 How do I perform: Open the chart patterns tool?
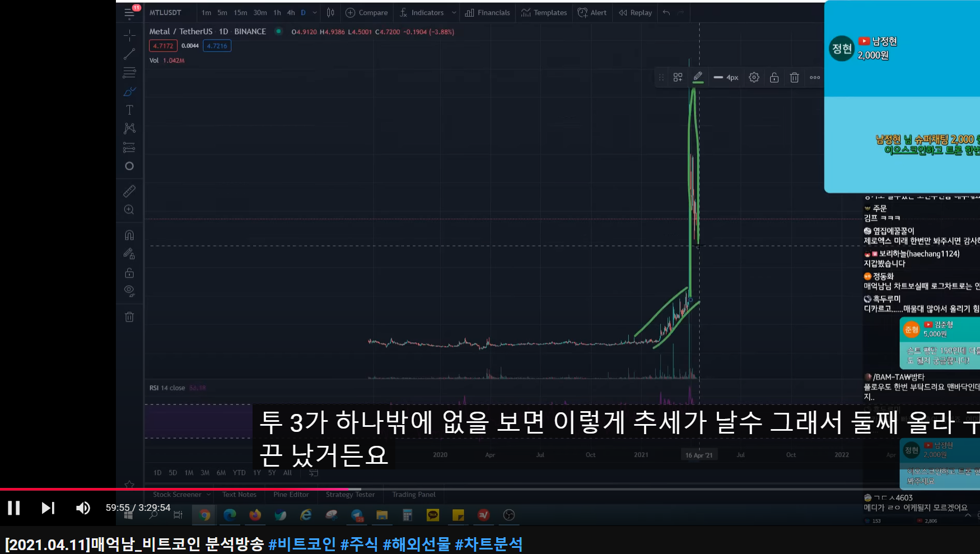(x=129, y=129)
